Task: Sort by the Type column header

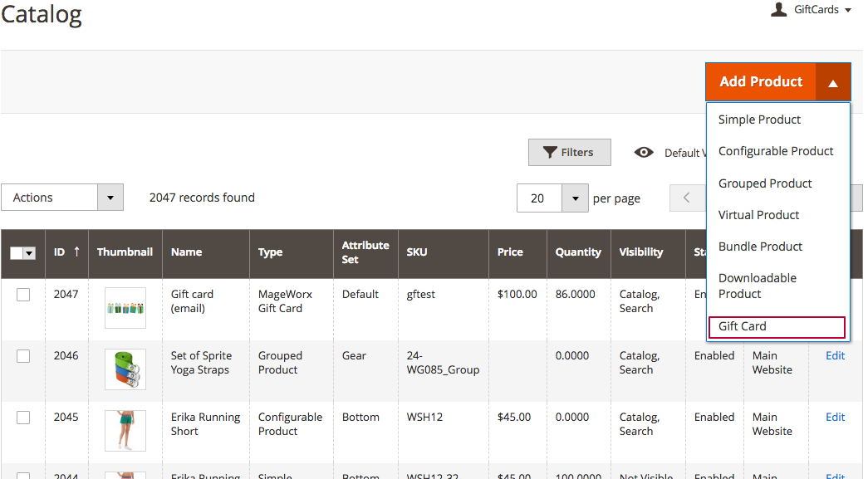Action: 270,252
